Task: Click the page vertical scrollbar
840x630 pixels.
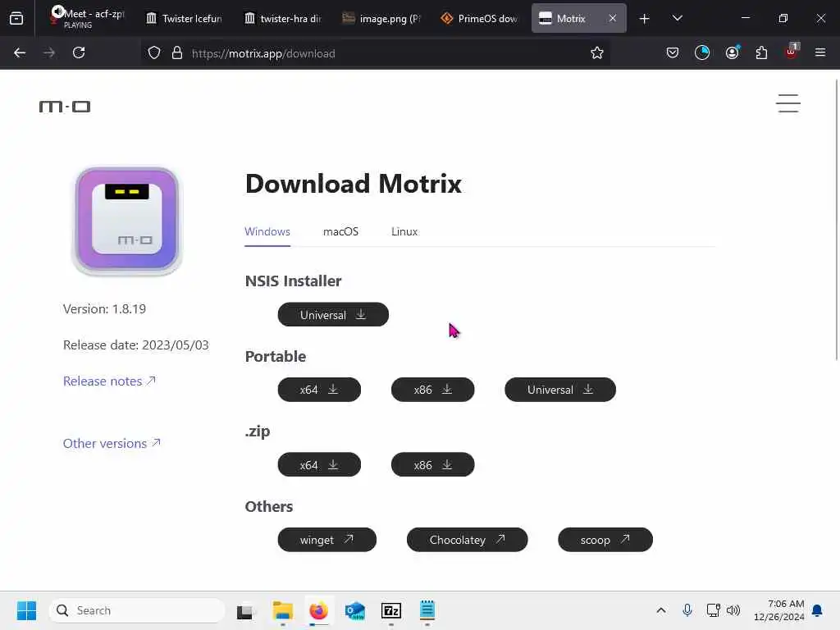Action: [836, 220]
